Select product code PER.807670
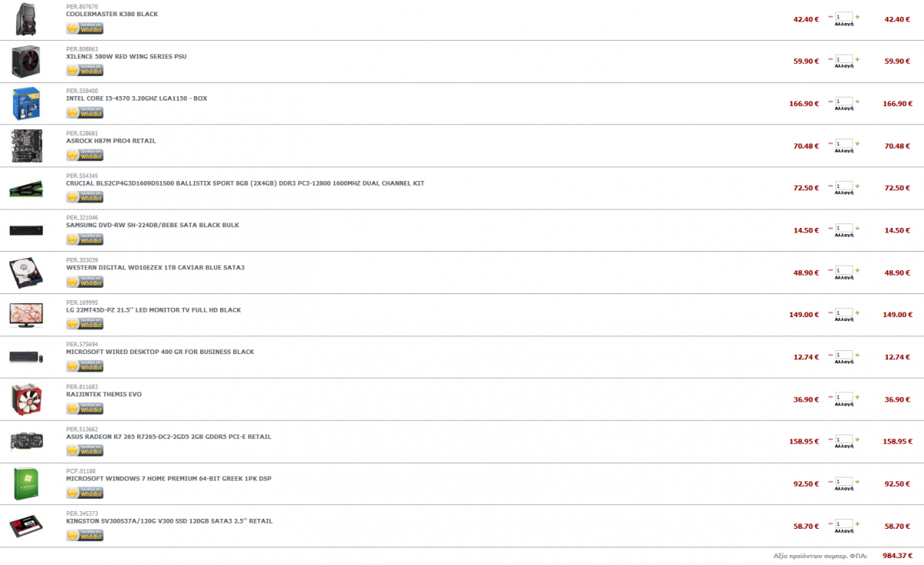Image resolution: width=924 pixels, height=565 pixels. [x=82, y=6]
